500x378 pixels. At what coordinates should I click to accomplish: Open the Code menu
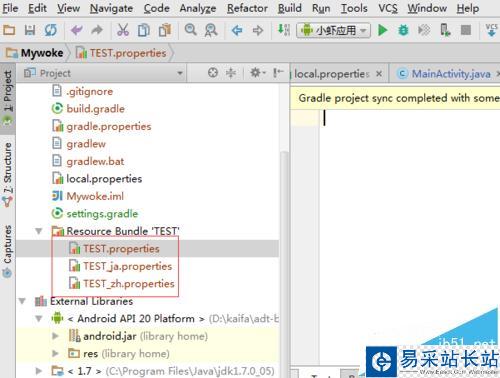[x=156, y=8]
